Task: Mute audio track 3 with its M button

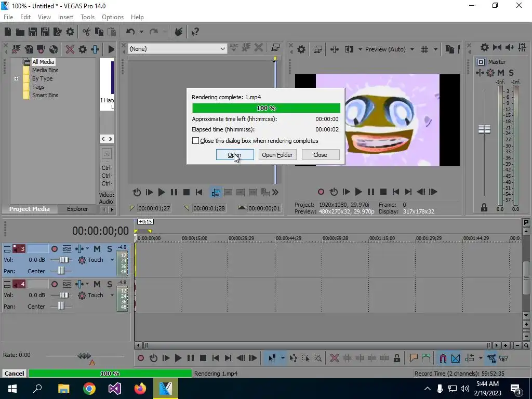Action: click(x=97, y=249)
